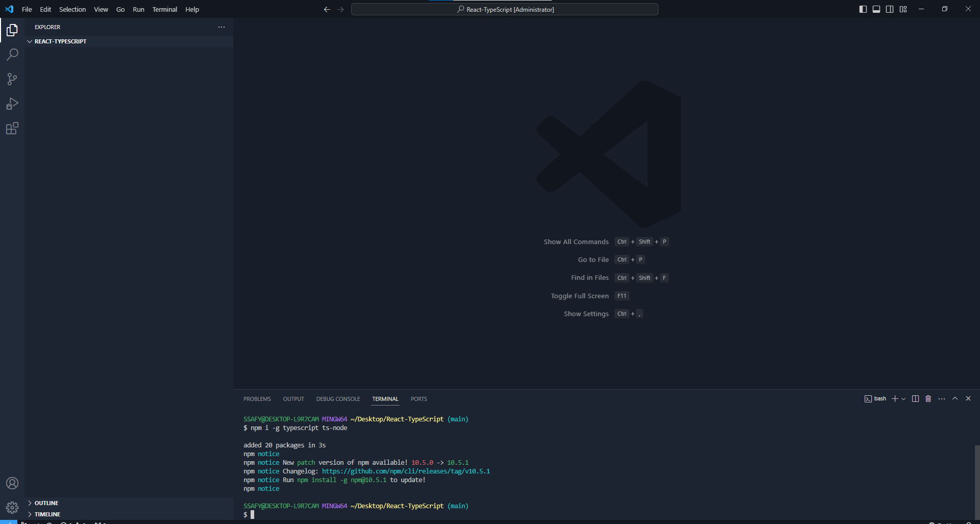Click 'Go to File' text
The height and width of the screenshot is (524, 980).
tap(593, 260)
